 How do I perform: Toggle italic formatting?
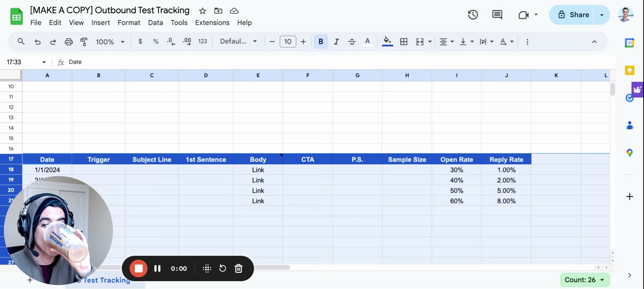tap(336, 41)
